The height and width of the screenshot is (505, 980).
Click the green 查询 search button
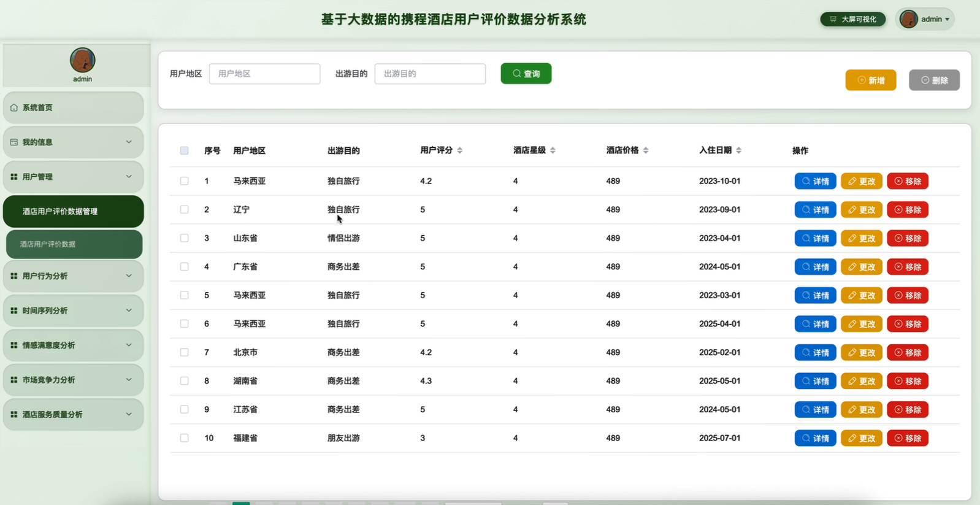point(526,74)
